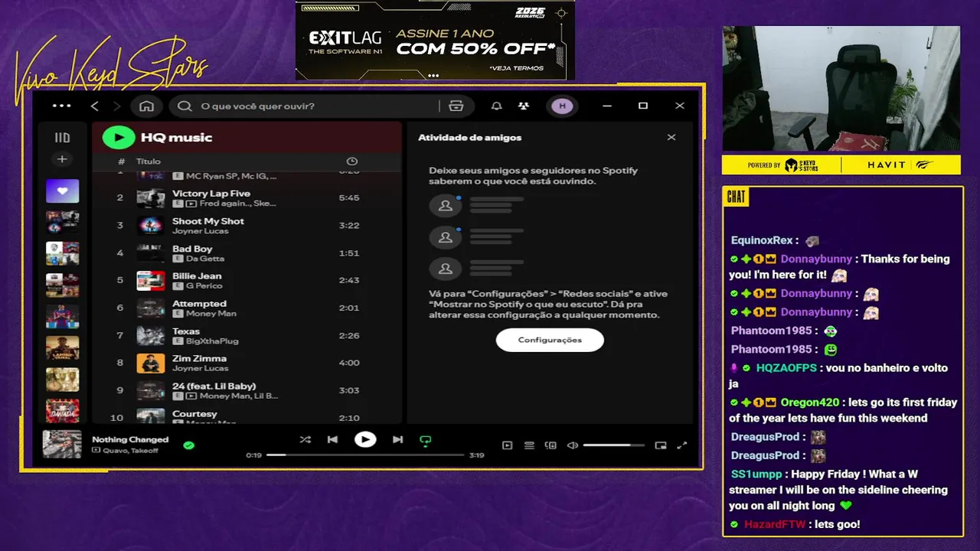Open Connect to a device icon
This screenshot has height=551, width=980.
pos(550,445)
